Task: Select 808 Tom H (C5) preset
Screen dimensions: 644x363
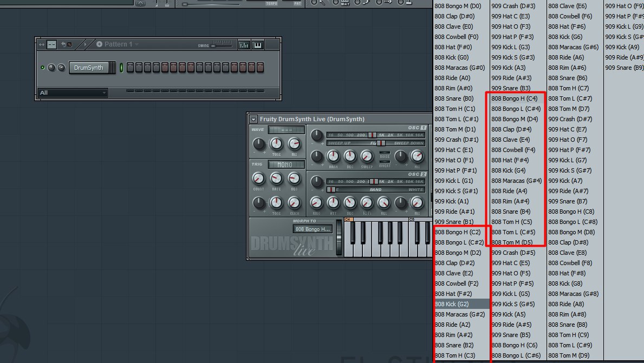Action: click(512, 222)
